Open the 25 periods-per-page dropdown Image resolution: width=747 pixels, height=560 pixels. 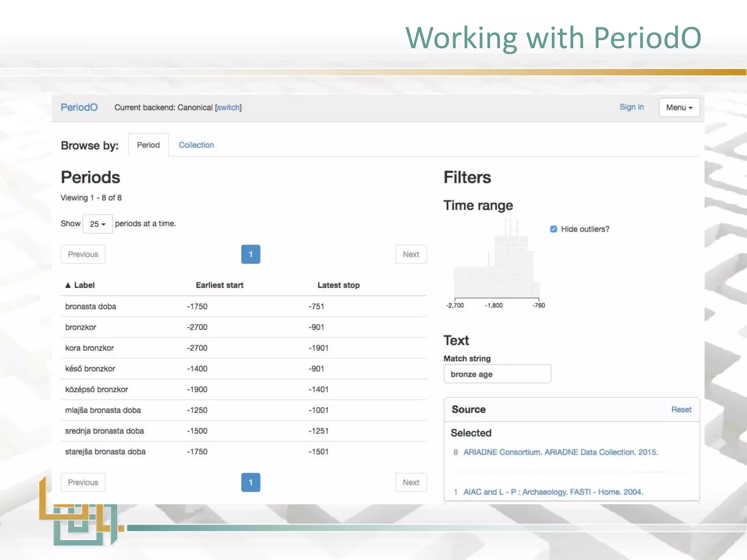pyautogui.click(x=97, y=224)
